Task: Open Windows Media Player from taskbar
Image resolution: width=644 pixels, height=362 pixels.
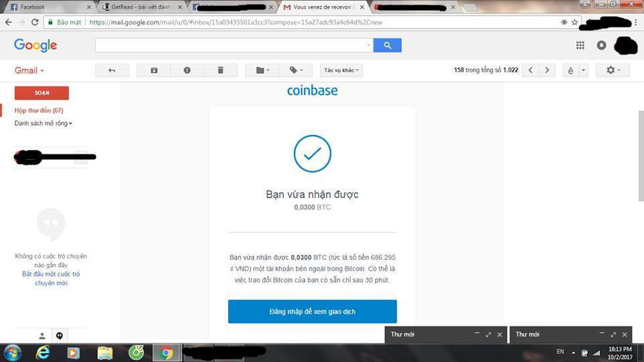Action: [73, 353]
